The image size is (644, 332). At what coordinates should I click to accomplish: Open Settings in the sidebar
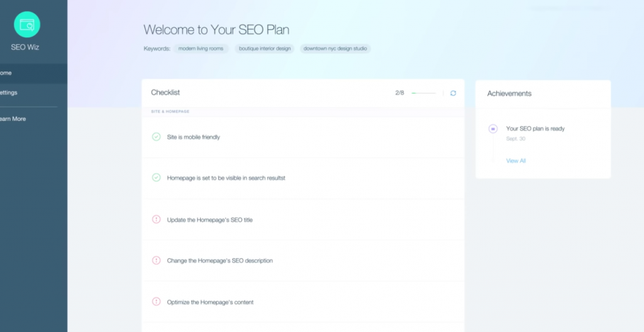click(x=34, y=93)
